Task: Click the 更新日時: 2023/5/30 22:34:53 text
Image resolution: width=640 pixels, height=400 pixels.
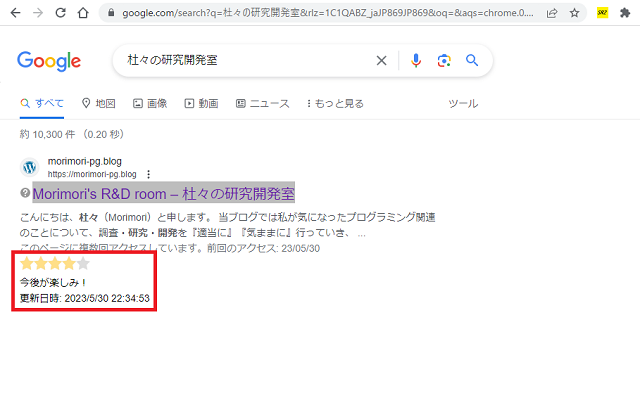Action: [85, 298]
